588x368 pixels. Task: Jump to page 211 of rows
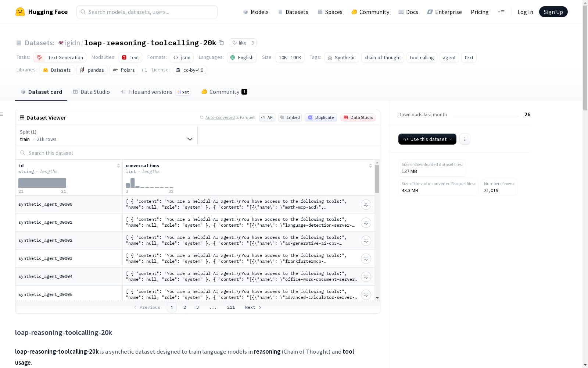pos(231,307)
